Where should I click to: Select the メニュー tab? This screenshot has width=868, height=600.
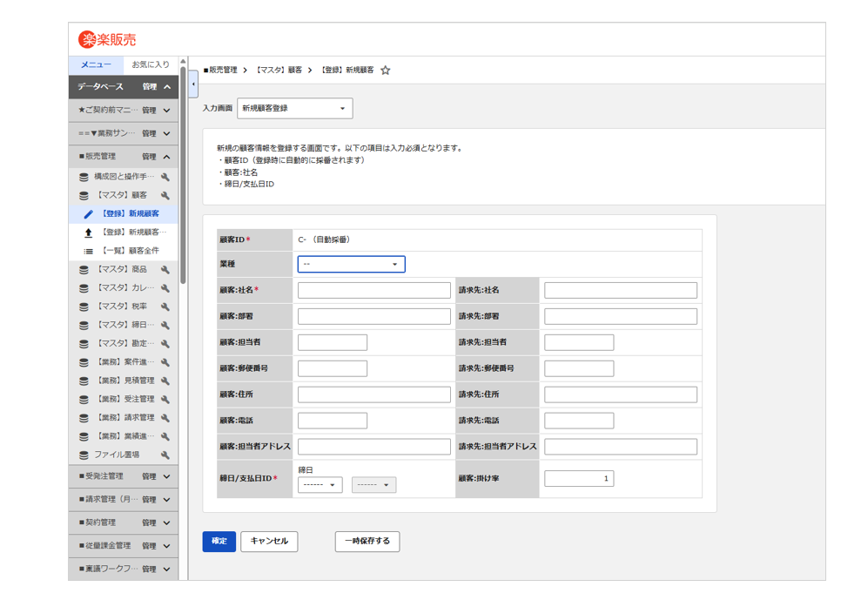click(x=96, y=65)
